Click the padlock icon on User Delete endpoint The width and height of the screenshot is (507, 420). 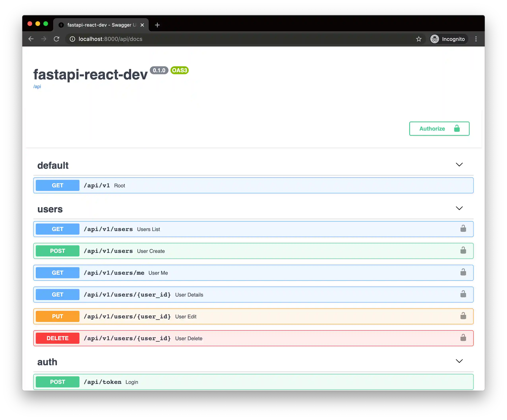463,338
